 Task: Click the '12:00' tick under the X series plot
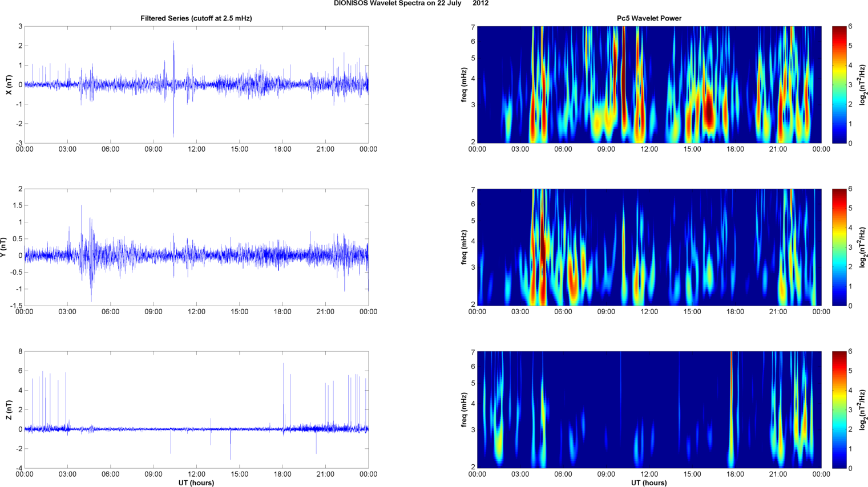[x=196, y=149]
